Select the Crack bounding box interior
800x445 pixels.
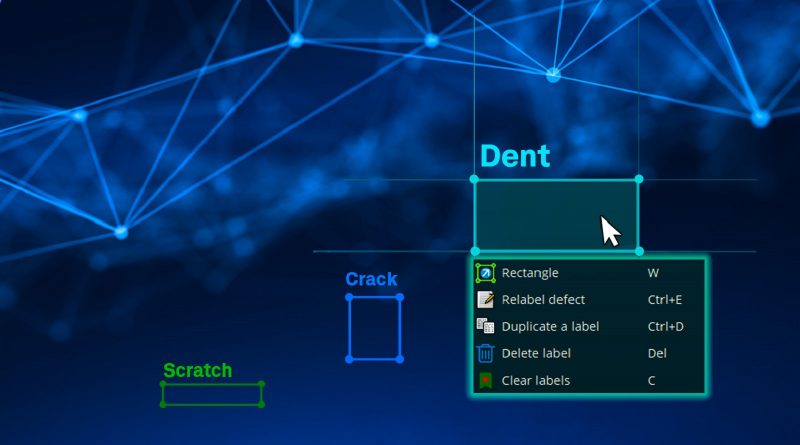[x=375, y=328]
